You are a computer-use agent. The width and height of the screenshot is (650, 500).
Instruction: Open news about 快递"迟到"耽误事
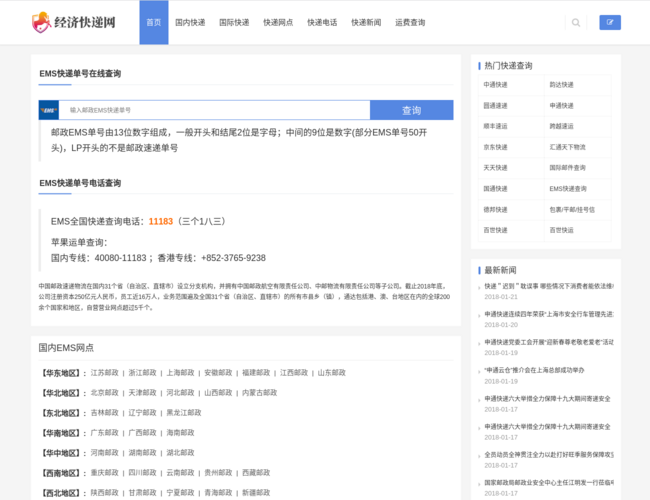click(x=549, y=286)
